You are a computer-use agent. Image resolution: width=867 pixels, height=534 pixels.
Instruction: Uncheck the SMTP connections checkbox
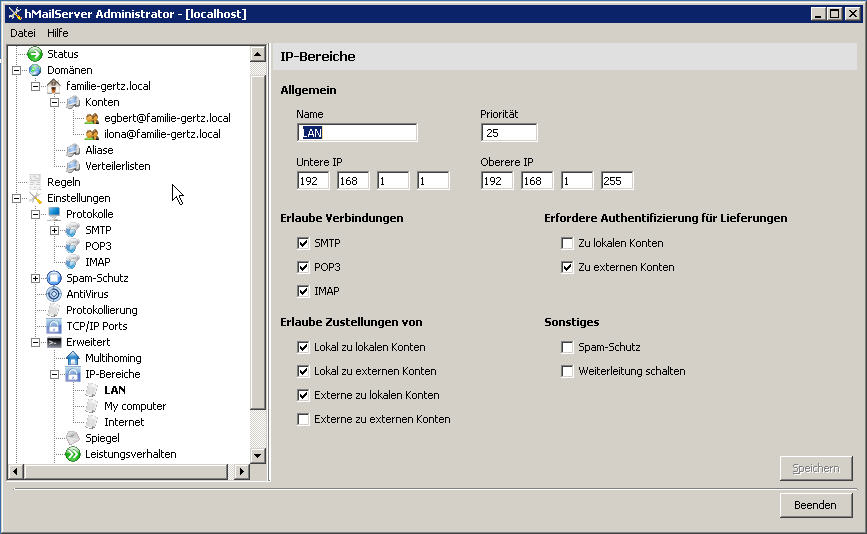[303, 243]
